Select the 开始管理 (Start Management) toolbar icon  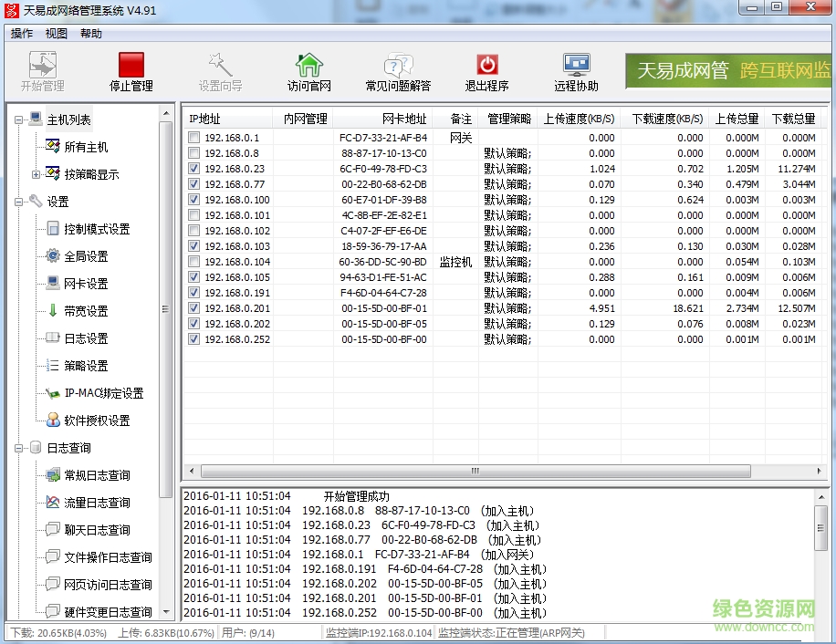click(41, 68)
